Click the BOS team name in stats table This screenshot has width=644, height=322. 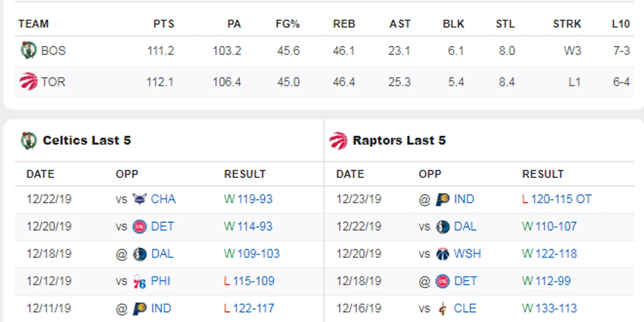coord(53,51)
